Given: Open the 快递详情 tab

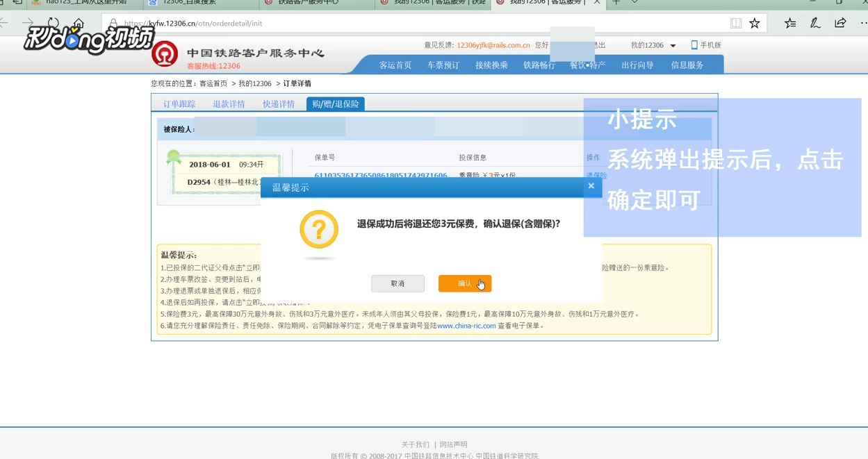Looking at the screenshot, I should (279, 104).
